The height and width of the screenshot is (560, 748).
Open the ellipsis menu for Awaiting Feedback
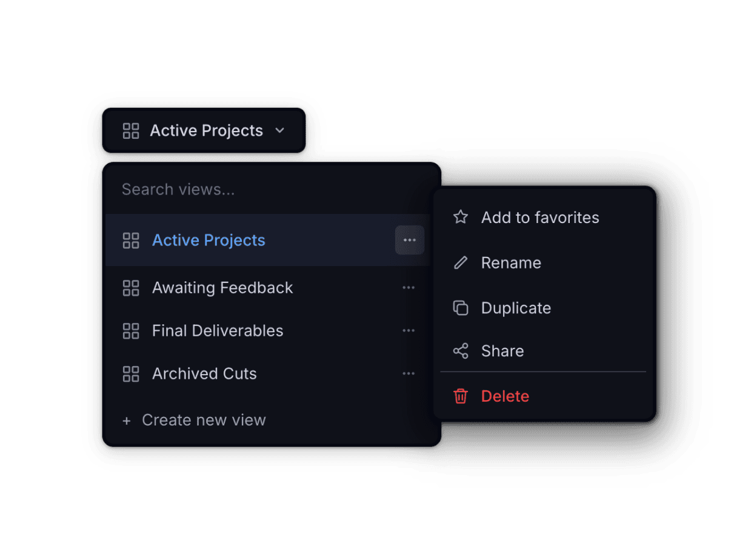point(409,288)
